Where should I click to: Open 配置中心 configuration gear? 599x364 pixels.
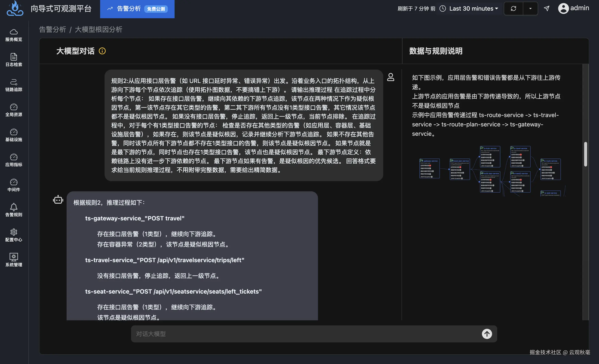point(14,235)
